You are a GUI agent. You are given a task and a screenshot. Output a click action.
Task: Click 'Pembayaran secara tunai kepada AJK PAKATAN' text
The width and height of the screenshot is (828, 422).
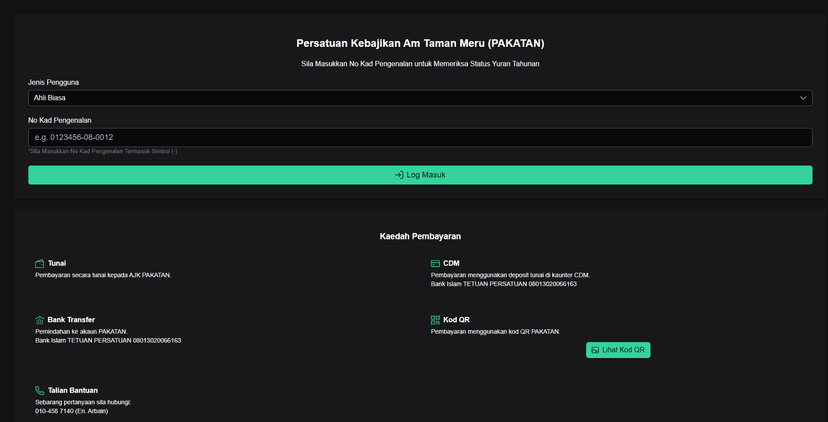tap(103, 275)
